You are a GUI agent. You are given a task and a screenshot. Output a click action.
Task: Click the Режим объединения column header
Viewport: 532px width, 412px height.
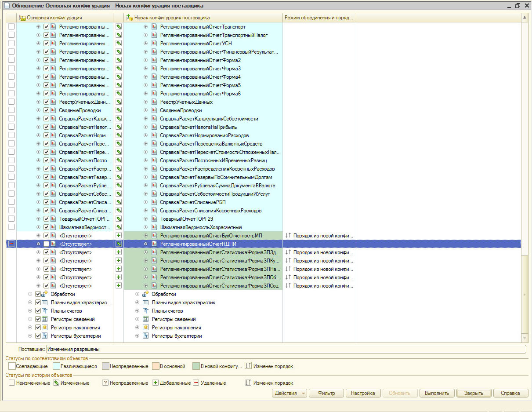pyautogui.click(x=318, y=18)
